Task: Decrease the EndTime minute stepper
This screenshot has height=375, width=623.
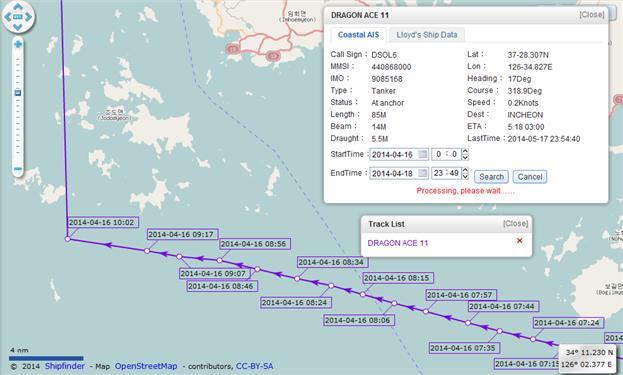Action: [465, 176]
